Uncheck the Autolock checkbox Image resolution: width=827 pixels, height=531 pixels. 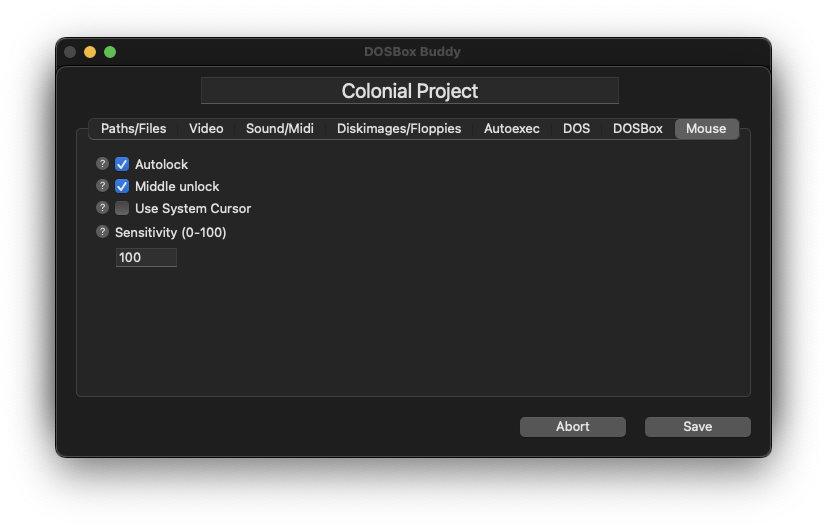(122, 164)
